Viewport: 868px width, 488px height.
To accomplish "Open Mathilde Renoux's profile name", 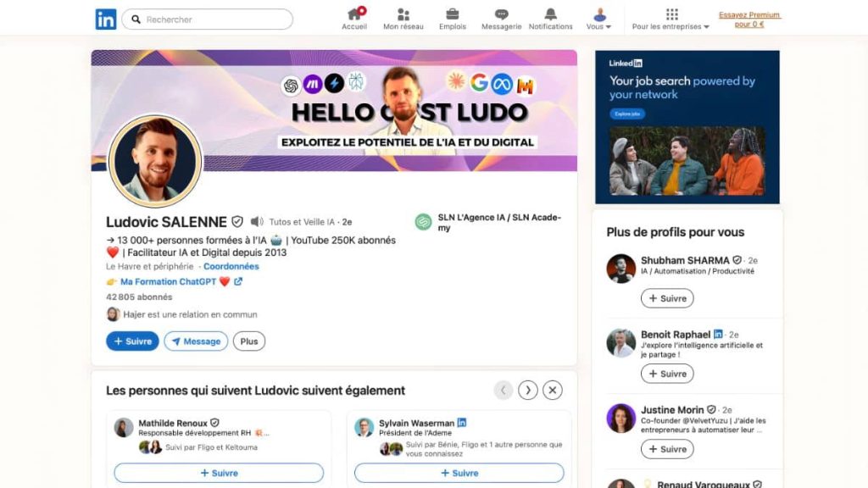I will [x=173, y=424].
